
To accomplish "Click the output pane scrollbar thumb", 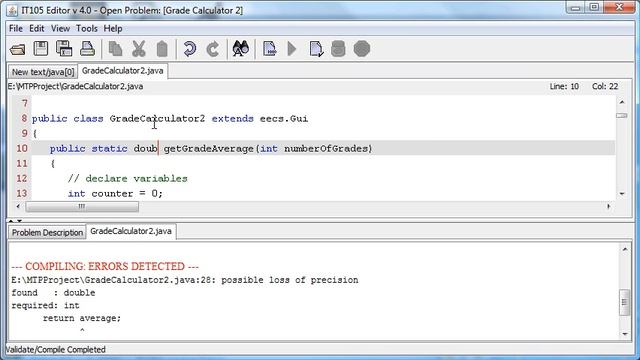I will point(624,302).
